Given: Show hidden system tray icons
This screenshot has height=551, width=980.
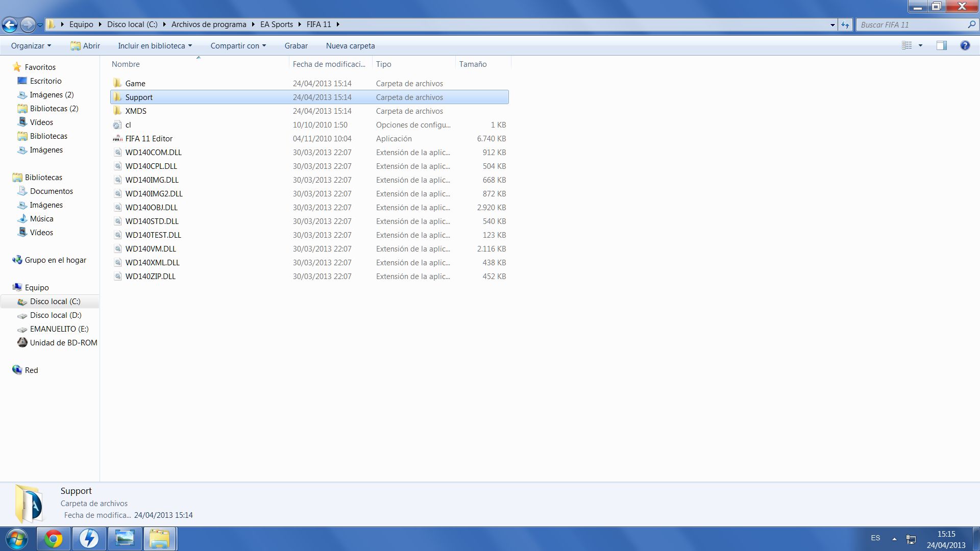Looking at the screenshot, I should point(894,539).
